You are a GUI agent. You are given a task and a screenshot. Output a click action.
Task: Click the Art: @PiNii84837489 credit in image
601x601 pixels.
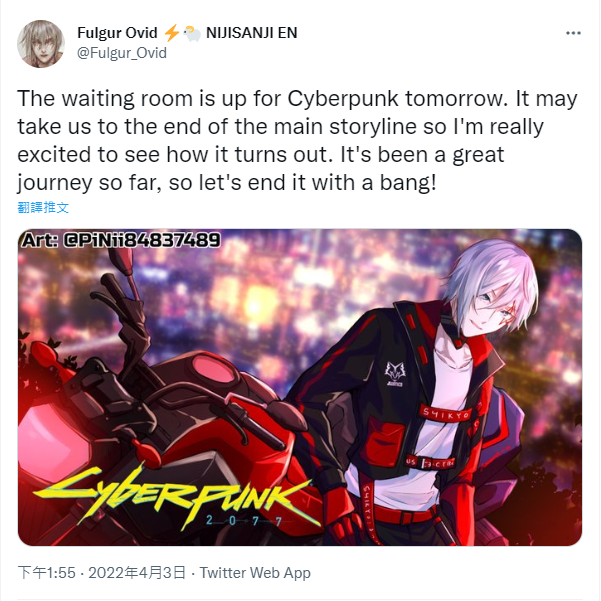tap(121, 240)
